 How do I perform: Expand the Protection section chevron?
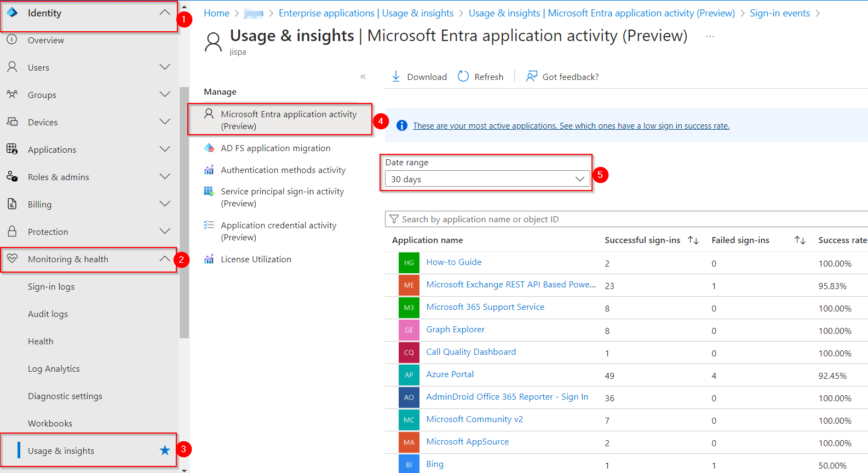click(x=165, y=231)
